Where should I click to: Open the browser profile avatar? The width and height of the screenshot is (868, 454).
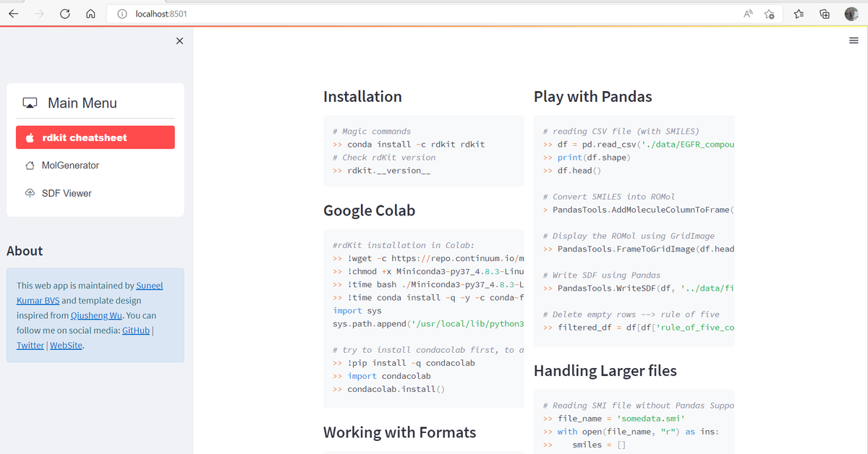pos(851,14)
